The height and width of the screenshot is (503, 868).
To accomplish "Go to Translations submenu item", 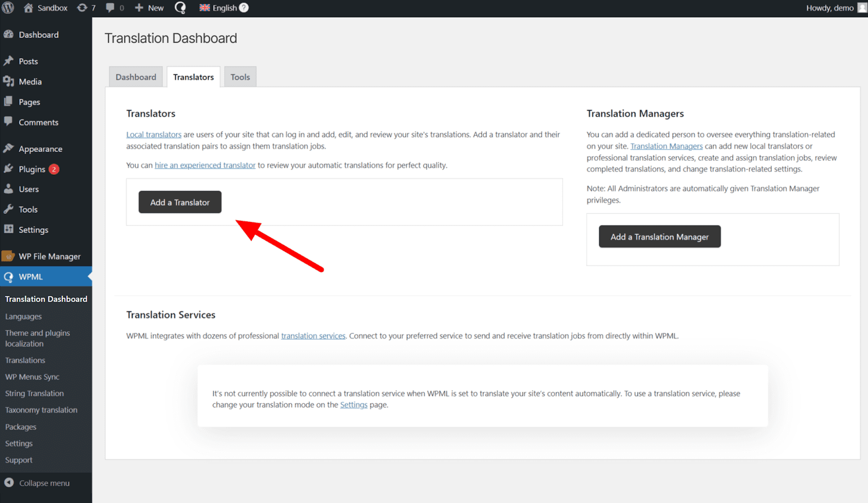I will click(25, 360).
